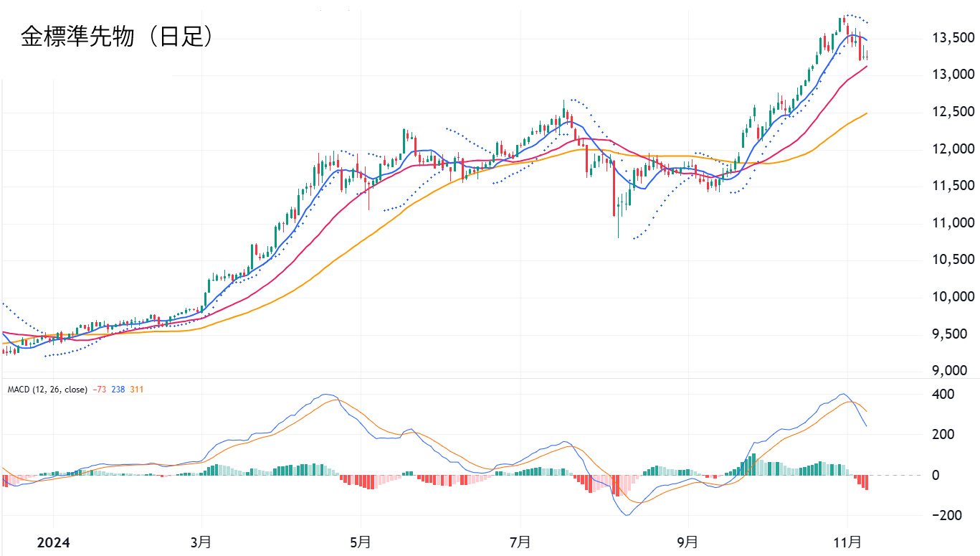Screen dimensions: 980x556
Task: Select the blue 238 MACD value
Action: 119,390
